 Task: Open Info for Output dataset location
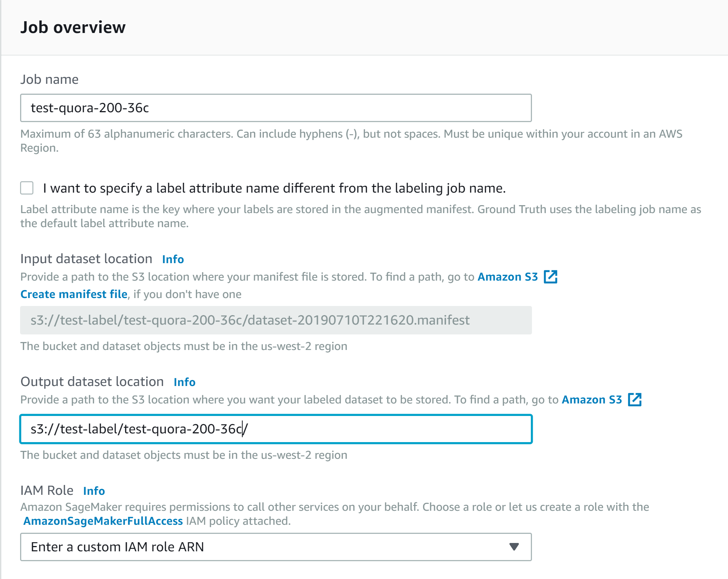184,382
